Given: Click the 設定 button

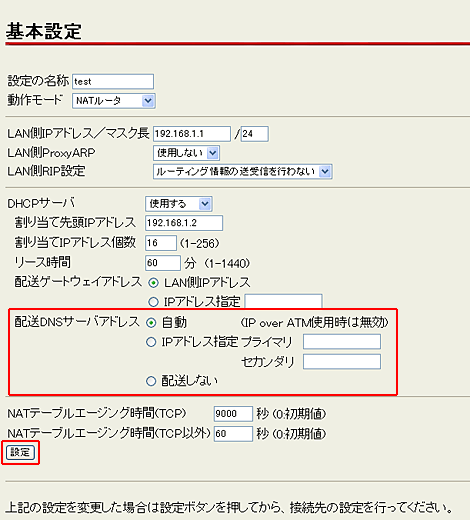Looking at the screenshot, I should (20, 452).
